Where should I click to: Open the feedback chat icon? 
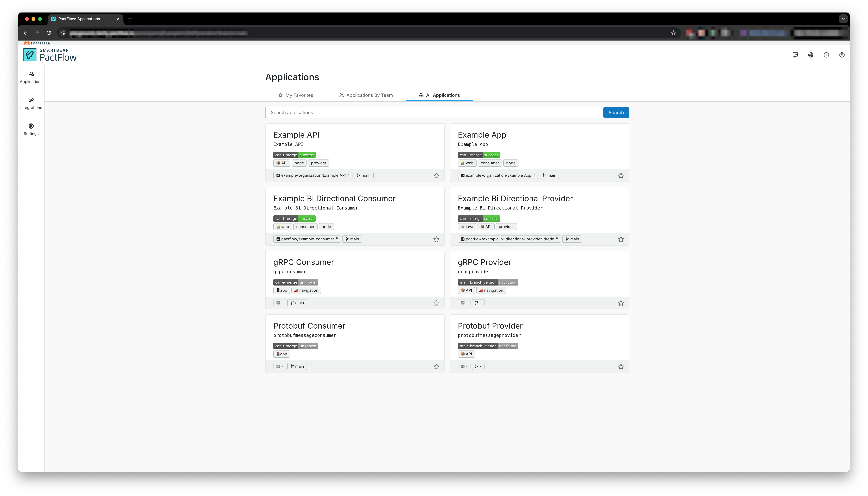pyautogui.click(x=795, y=55)
